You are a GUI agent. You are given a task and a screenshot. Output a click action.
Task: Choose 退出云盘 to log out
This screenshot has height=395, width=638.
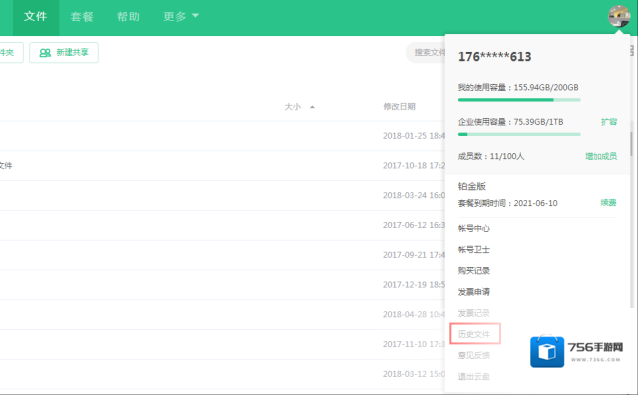(x=474, y=376)
